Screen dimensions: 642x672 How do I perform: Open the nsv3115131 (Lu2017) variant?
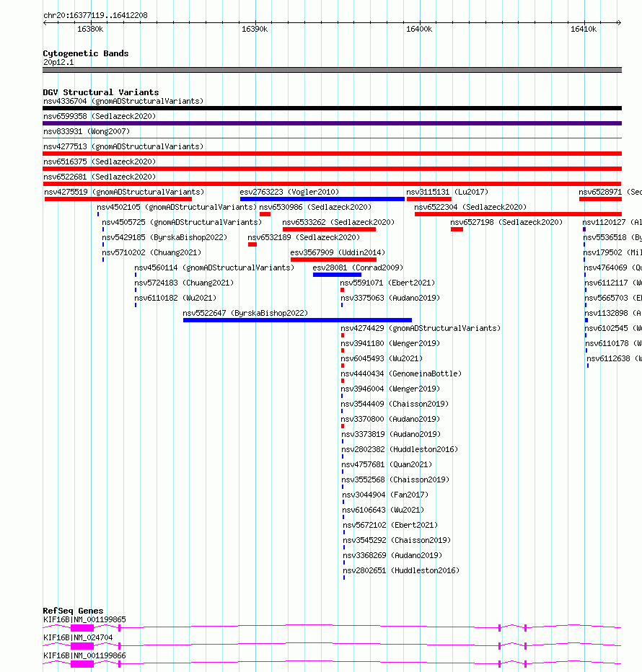[x=447, y=192]
